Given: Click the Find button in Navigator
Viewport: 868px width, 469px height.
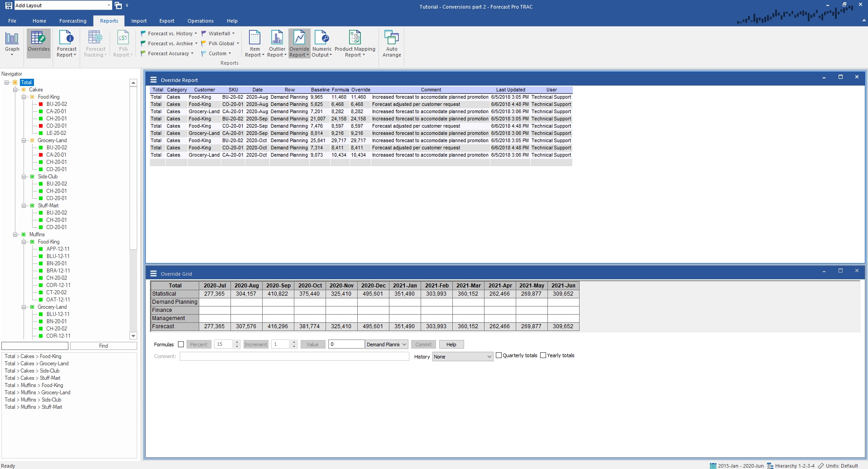Looking at the screenshot, I should (x=104, y=346).
